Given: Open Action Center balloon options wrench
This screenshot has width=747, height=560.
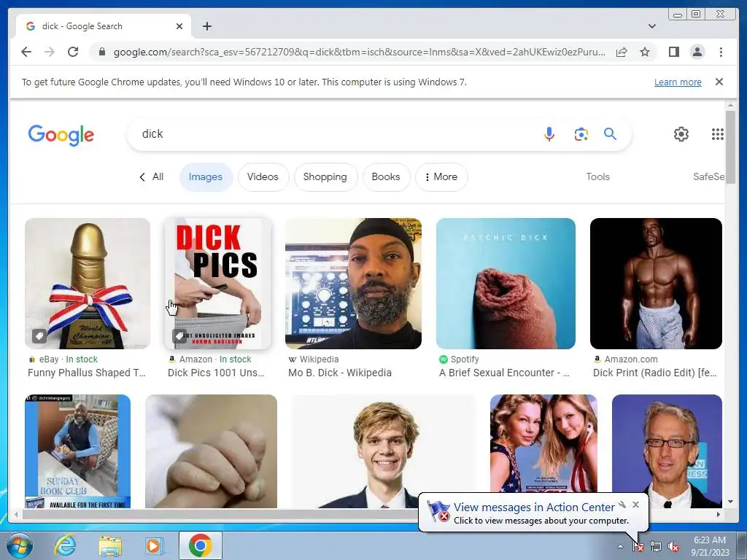Looking at the screenshot, I should pyautogui.click(x=622, y=505).
